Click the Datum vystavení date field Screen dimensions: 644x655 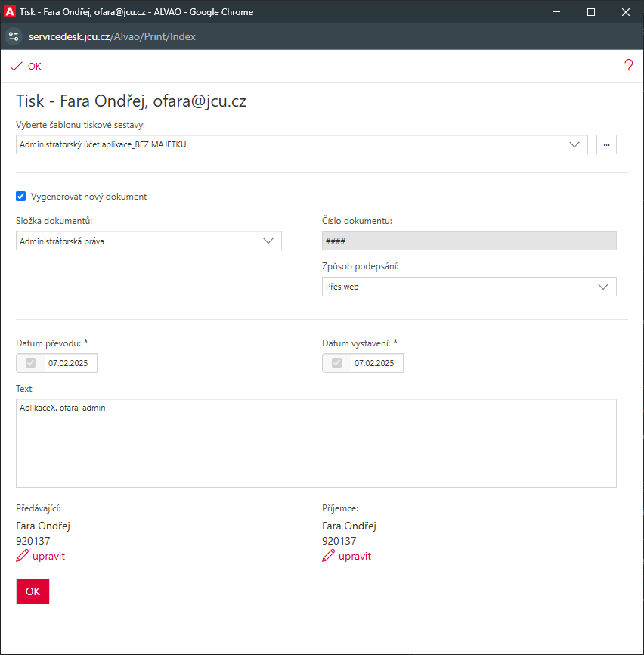point(376,363)
